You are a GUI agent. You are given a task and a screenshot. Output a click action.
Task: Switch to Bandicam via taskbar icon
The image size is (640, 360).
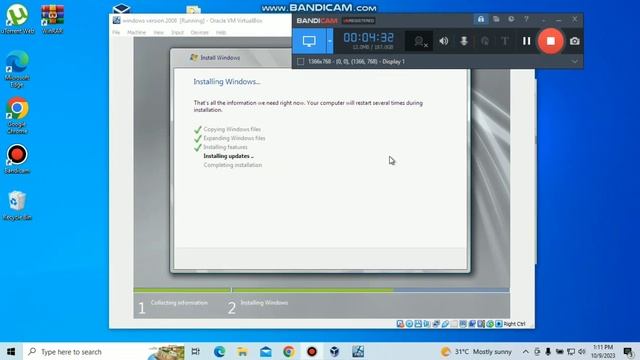pos(312,351)
